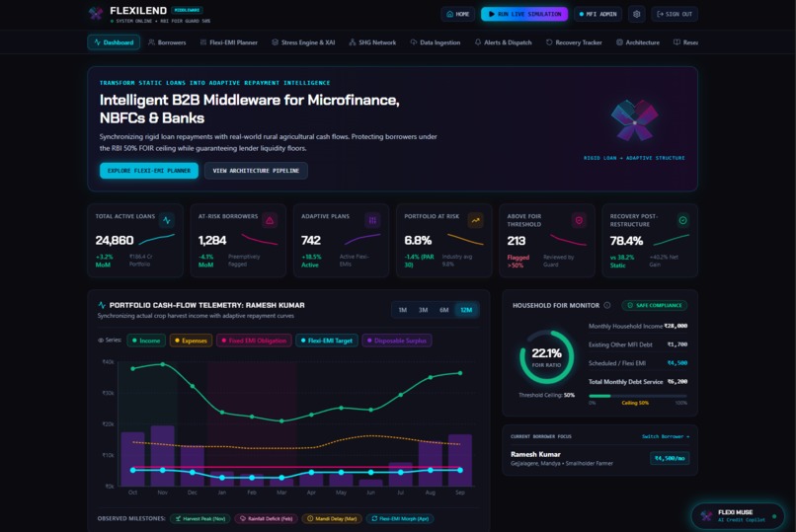Image resolution: width=796 pixels, height=532 pixels.
Task: Click the trend icon on Portfolio At Risk card
Action: pyautogui.click(x=476, y=220)
